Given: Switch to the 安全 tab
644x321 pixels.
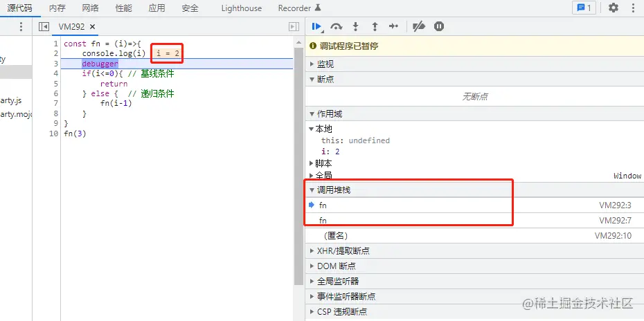Looking at the screenshot, I should tap(190, 8).
